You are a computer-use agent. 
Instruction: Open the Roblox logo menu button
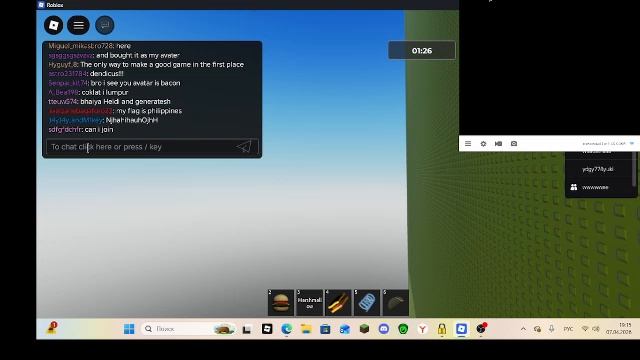pos(53,25)
